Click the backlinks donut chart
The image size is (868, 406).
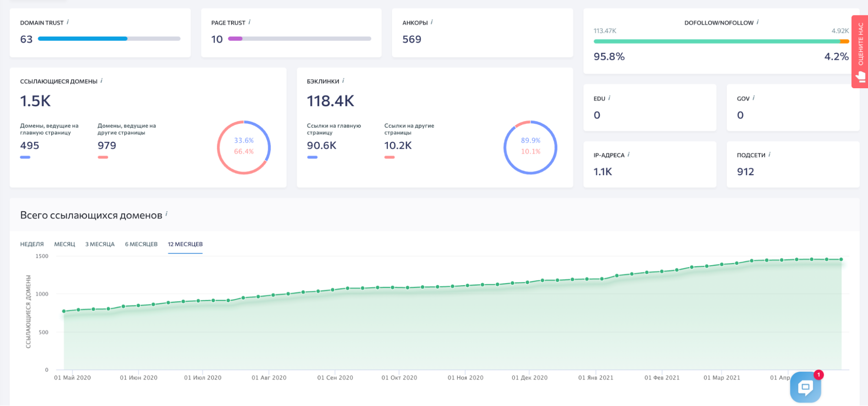coord(530,147)
